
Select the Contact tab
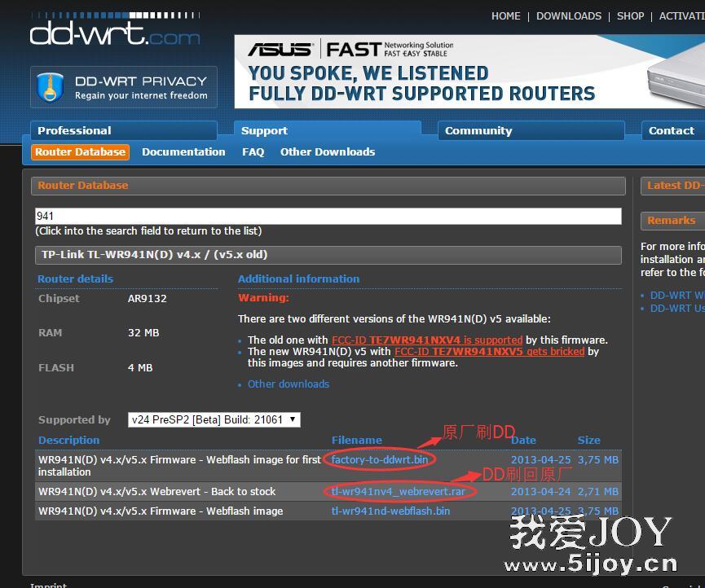(673, 131)
